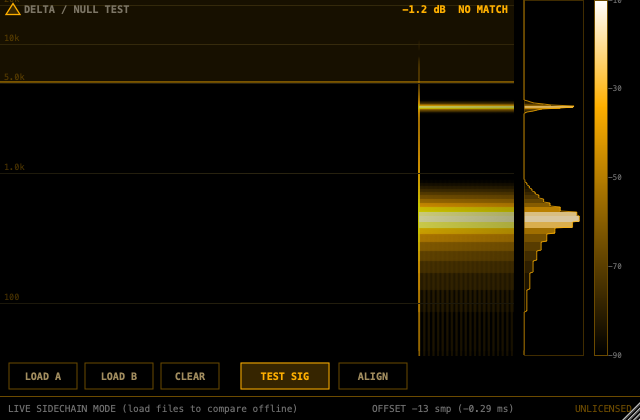The height and width of the screenshot is (420, 640).
Task: Toggle the TEST SIG generator
Action: [x=285, y=376]
